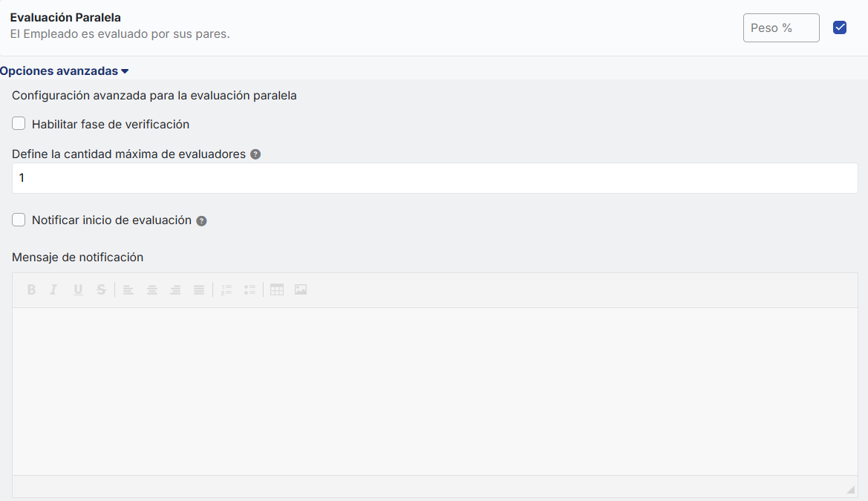Click help icon next to Notificar inicio
868x501 pixels.
point(201,221)
